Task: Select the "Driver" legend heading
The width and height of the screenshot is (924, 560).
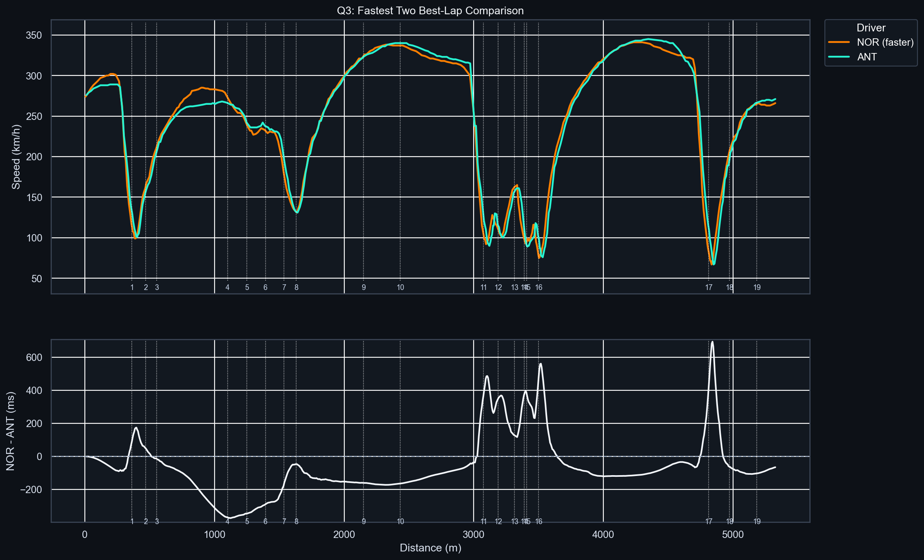Action: point(871,28)
